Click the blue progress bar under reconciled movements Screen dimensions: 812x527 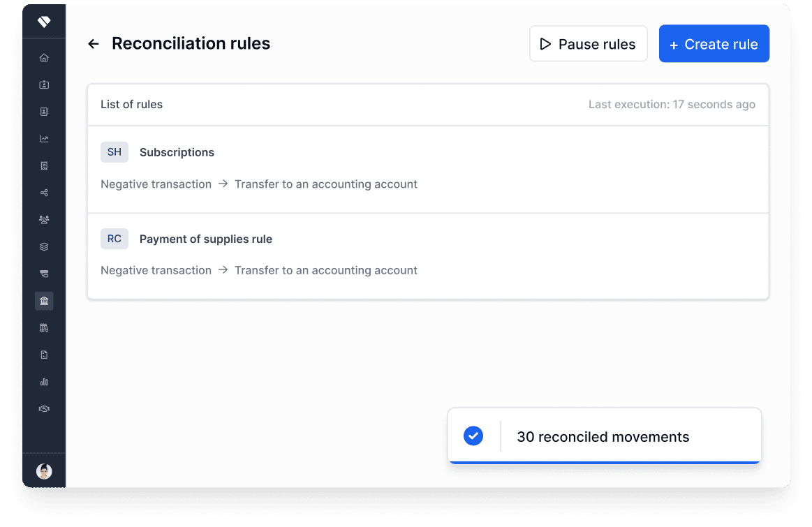[x=605, y=462]
